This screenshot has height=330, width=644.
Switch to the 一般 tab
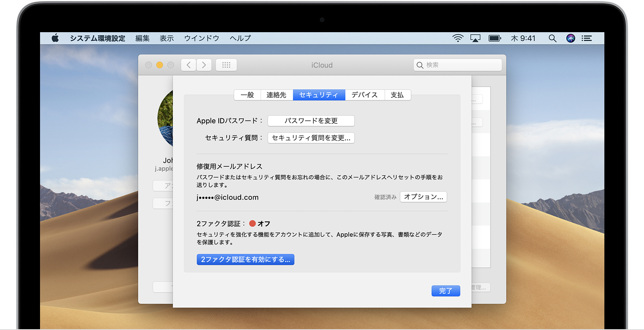tap(247, 95)
